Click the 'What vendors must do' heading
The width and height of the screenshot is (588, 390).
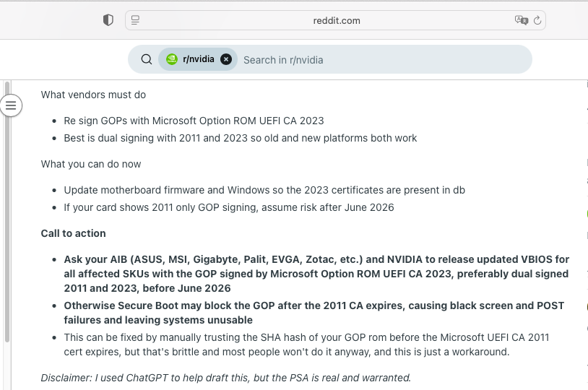93,95
